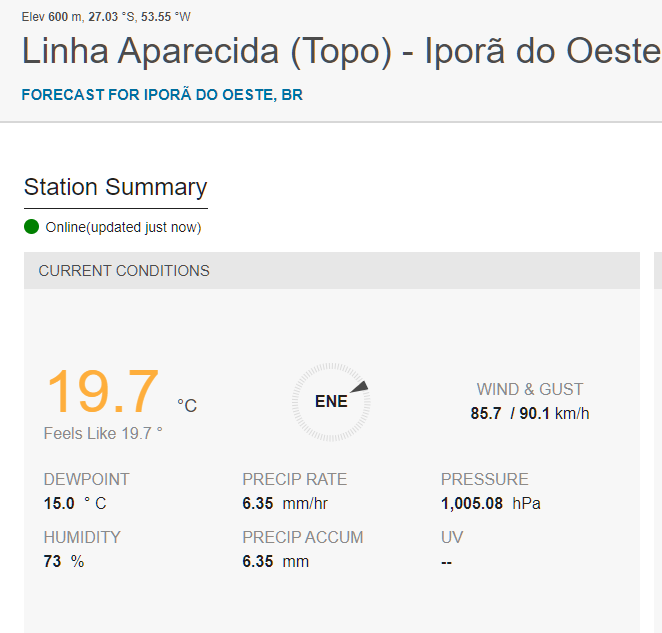Image resolution: width=662 pixels, height=633 pixels.
Task: Click the ENE wind direction compass
Action: pyautogui.click(x=331, y=402)
